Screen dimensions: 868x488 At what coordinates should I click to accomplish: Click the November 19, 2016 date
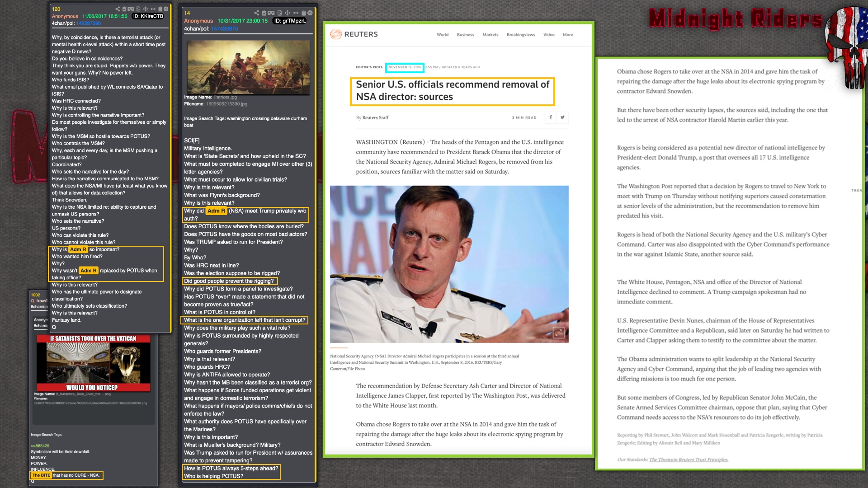coord(405,67)
